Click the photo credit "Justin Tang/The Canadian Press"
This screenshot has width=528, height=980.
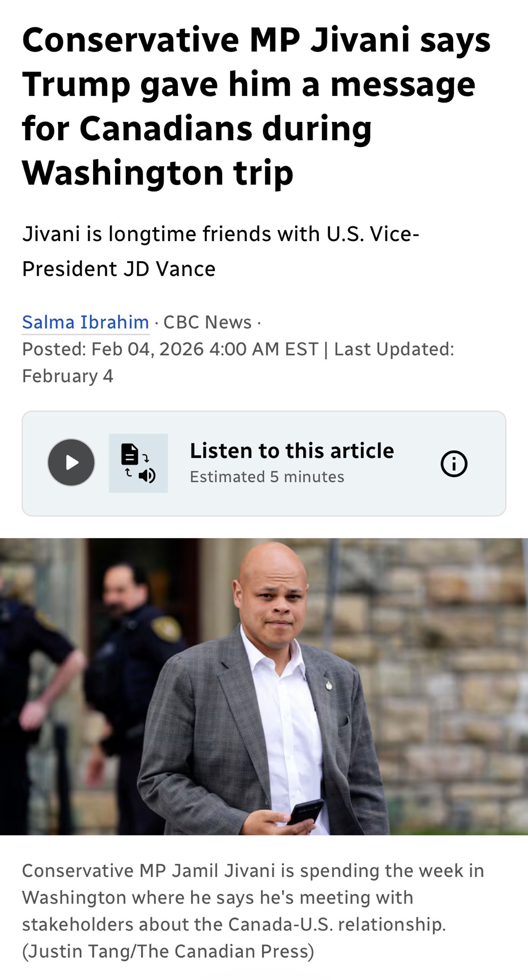pyautogui.click(x=168, y=951)
